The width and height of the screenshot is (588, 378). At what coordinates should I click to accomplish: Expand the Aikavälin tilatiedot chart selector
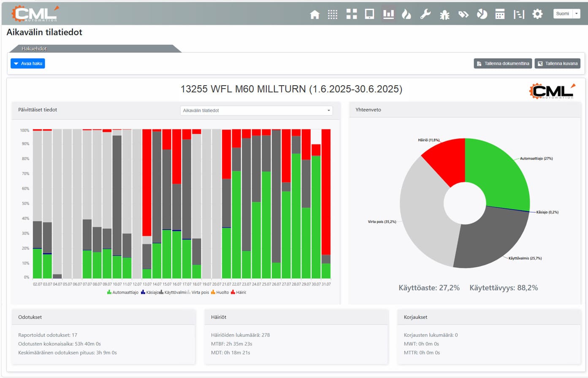[x=256, y=111]
